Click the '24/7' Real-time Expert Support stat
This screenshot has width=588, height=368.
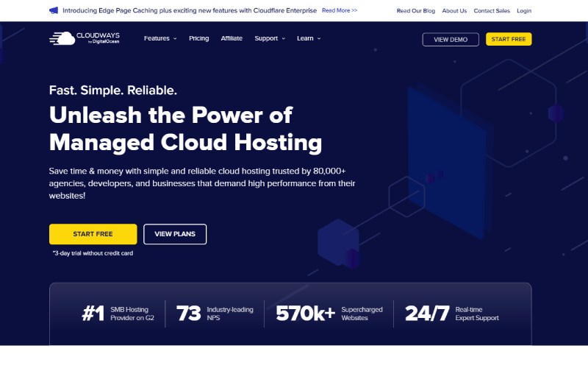click(x=452, y=314)
